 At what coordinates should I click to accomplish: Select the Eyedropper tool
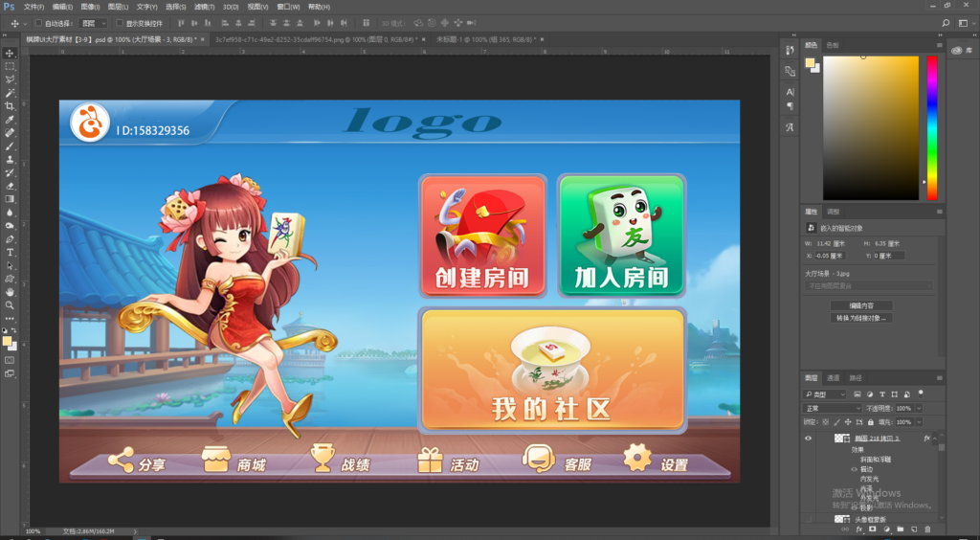(10, 120)
